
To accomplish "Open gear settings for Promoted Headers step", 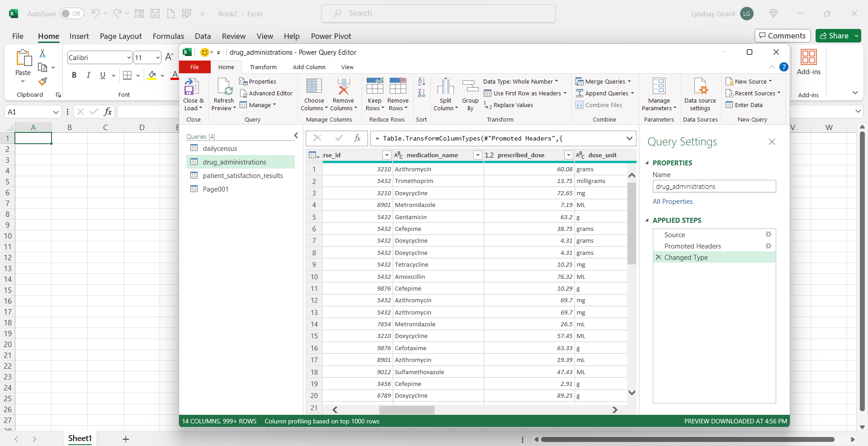I will point(769,246).
